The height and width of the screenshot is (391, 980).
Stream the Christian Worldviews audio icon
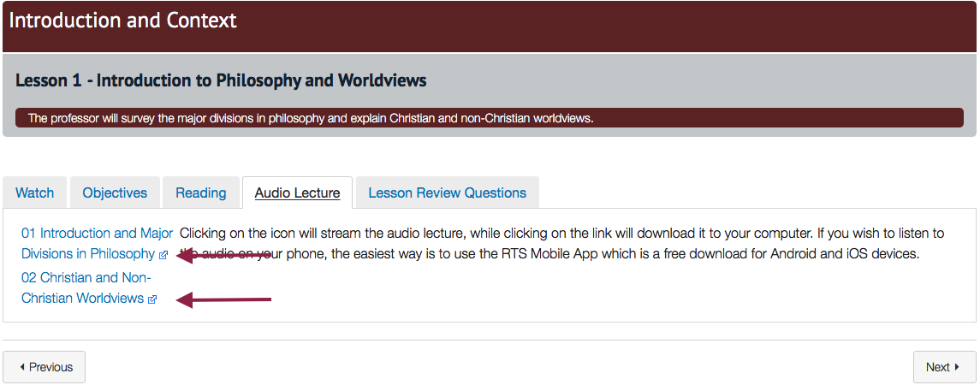click(152, 299)
